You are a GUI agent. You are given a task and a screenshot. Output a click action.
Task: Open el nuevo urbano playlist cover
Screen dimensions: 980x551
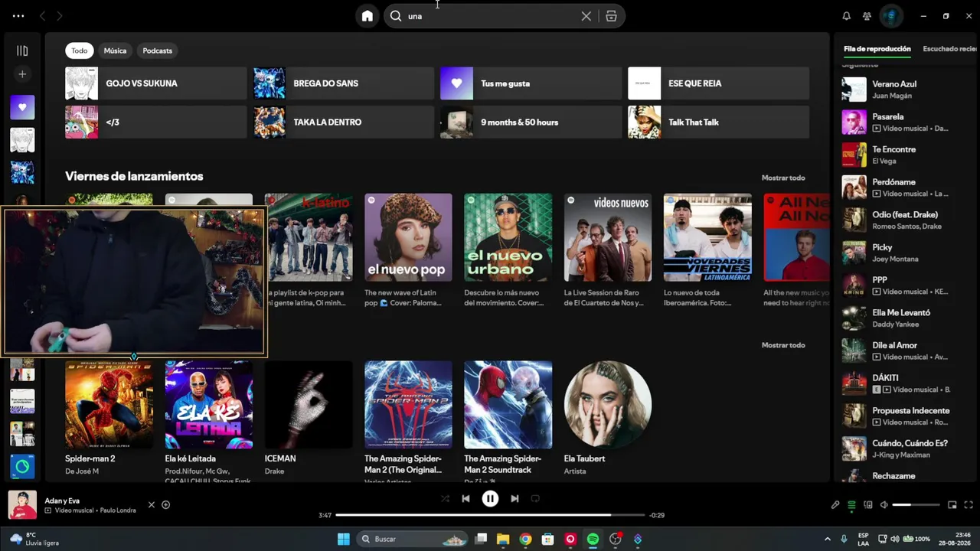pyautogui.click(x=508, y=237)
